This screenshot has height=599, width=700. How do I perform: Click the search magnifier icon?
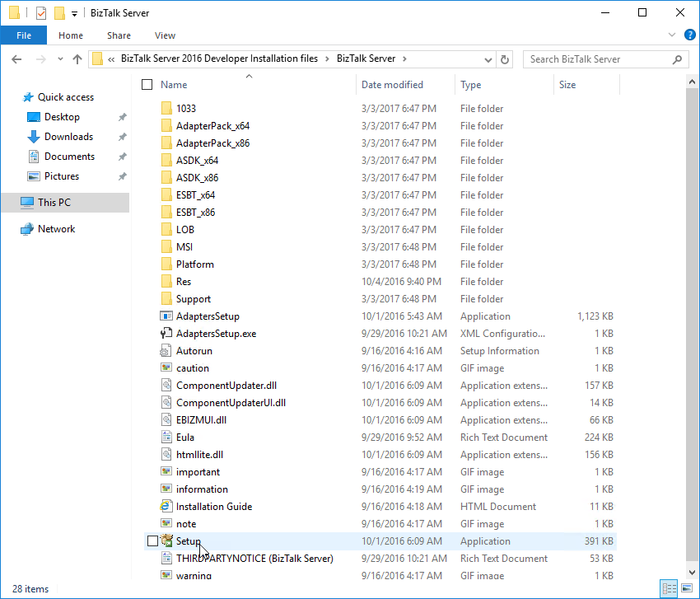677,59
